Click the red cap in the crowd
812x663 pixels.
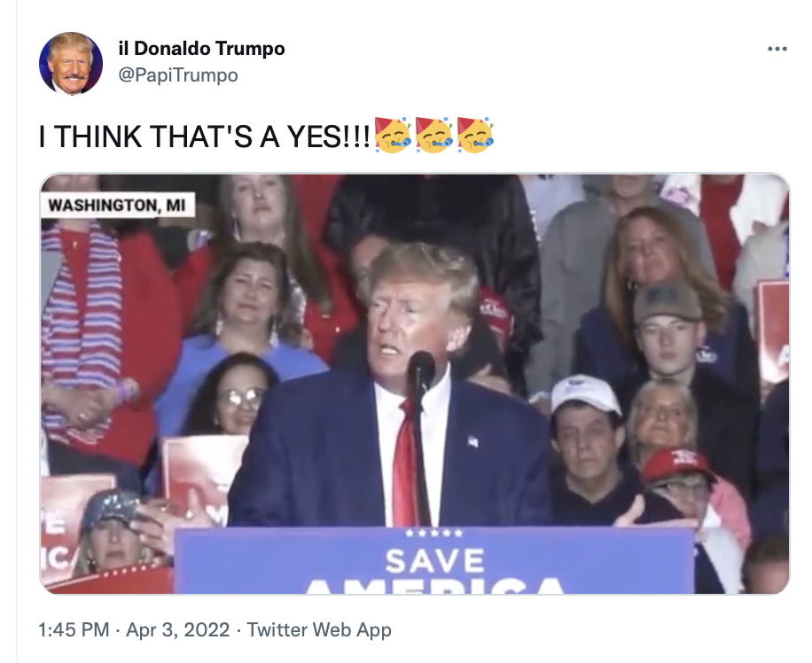coord(677,465)
